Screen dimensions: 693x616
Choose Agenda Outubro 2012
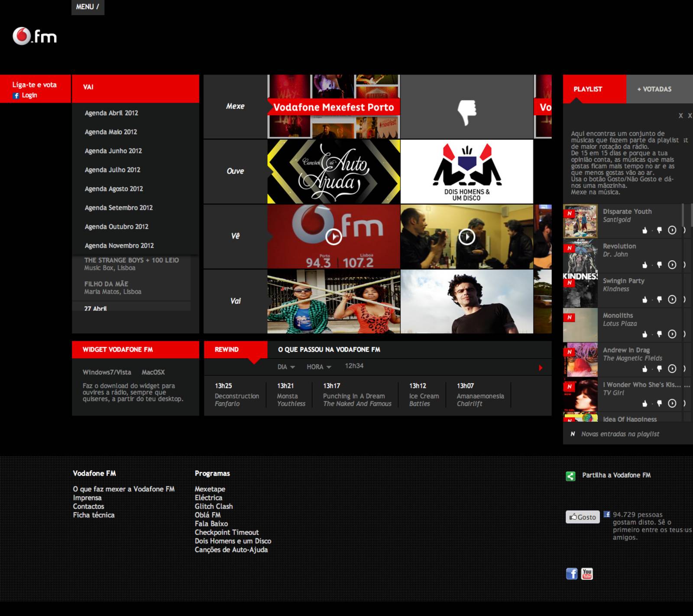[x=117, y=227]
